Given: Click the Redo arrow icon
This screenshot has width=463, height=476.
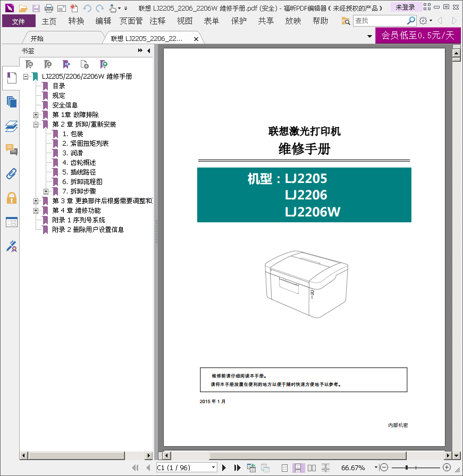Looking at the screenshot, I should [100, 8].
